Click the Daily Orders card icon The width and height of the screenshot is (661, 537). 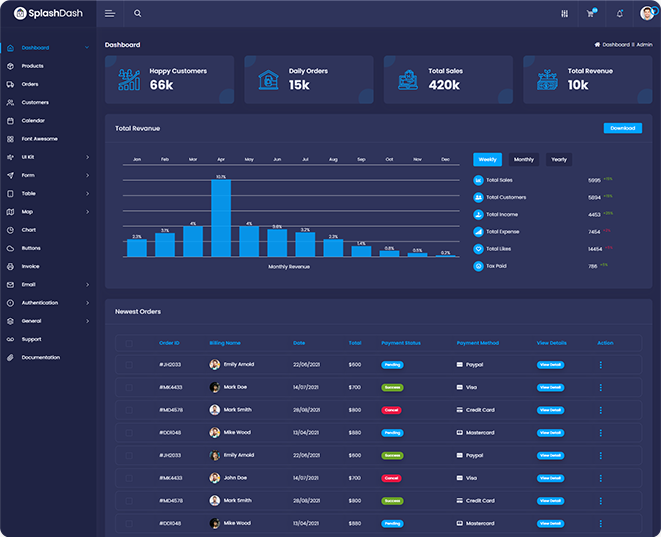(x=269, y=80)
